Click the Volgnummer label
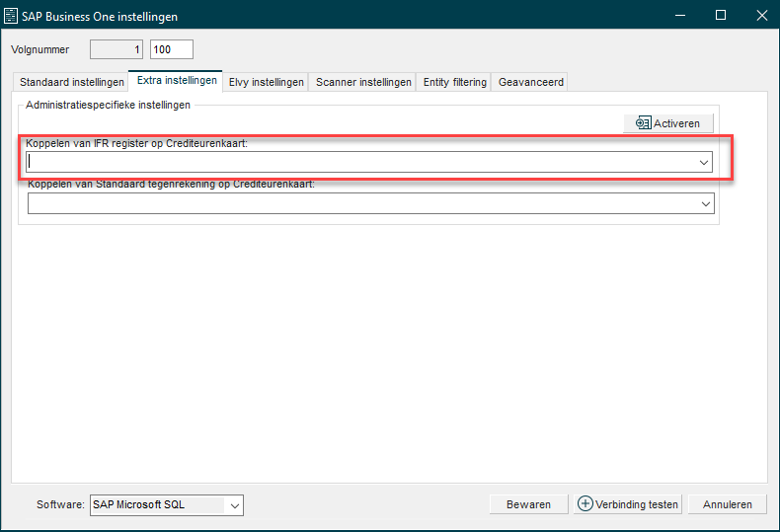The image size is (780, 532). click(40, 49)
